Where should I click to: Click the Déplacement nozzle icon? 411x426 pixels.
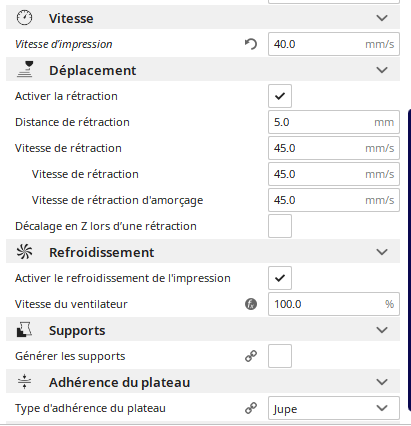coord(25,70)
